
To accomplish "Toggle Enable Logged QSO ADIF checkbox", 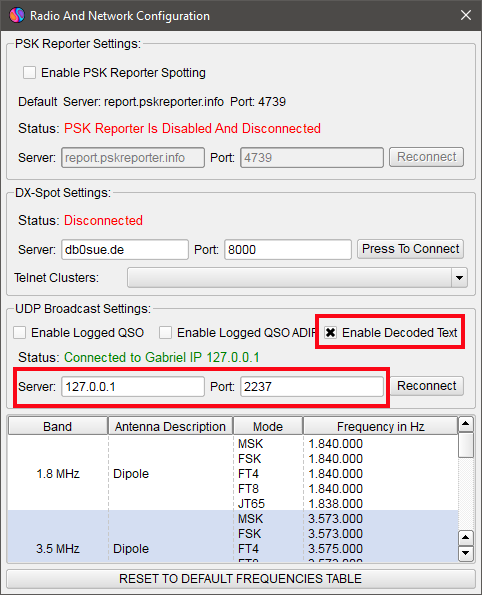I will (165, 332).
